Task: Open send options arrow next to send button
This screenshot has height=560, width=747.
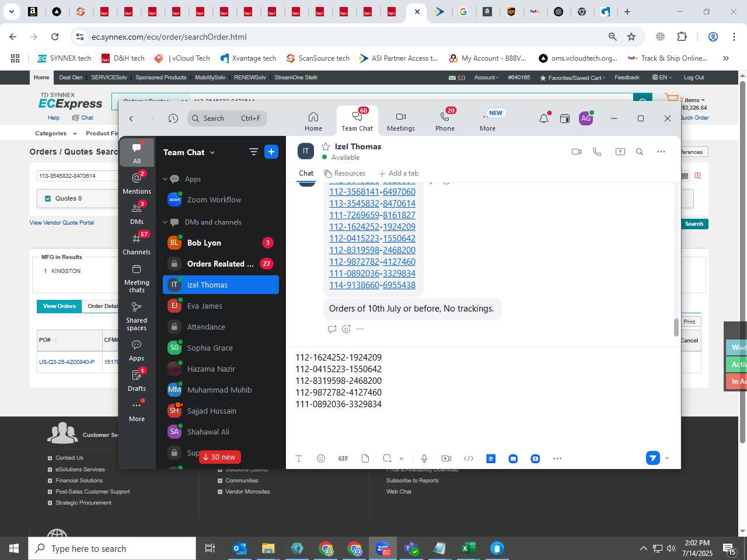Action: [667, 458]
